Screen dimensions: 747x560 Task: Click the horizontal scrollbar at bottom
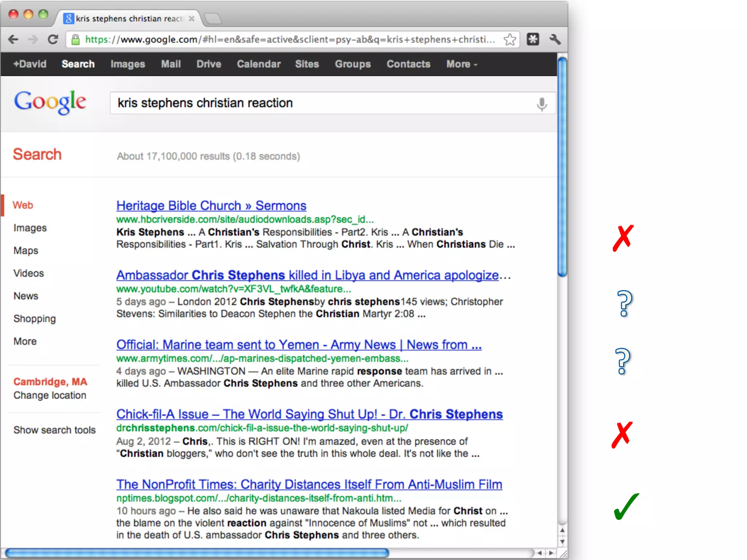(197, 553)
